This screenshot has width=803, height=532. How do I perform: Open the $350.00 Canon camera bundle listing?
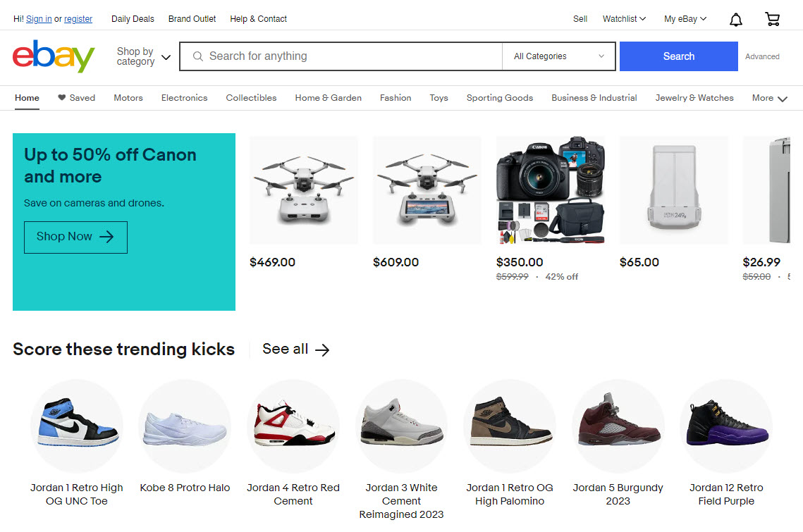(x=551, y=190)
